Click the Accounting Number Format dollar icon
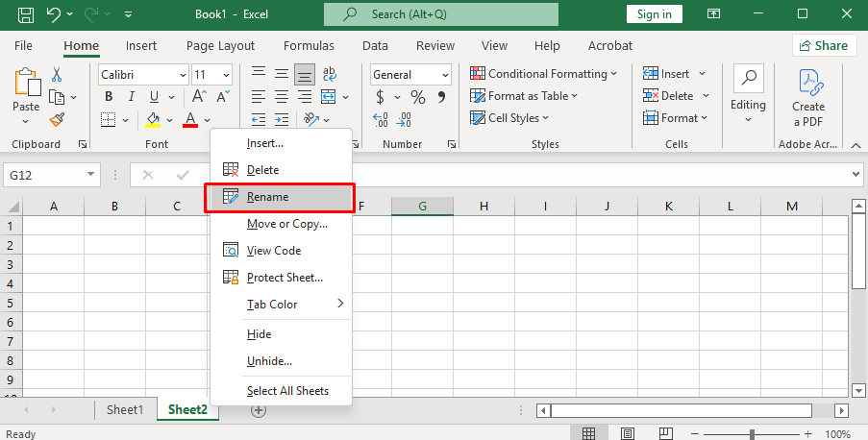Viewport: 868px width, 440px height. click(x=381, y=97)
